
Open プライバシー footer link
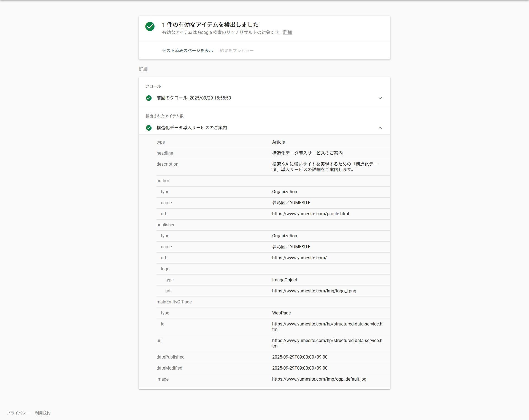[18, 413]
